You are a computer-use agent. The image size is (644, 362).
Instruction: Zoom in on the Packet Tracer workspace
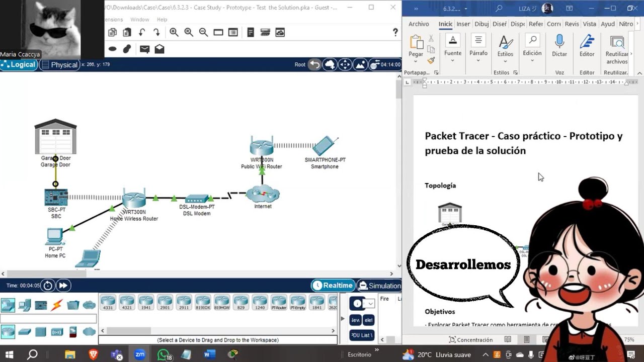(x=174, y=32)
